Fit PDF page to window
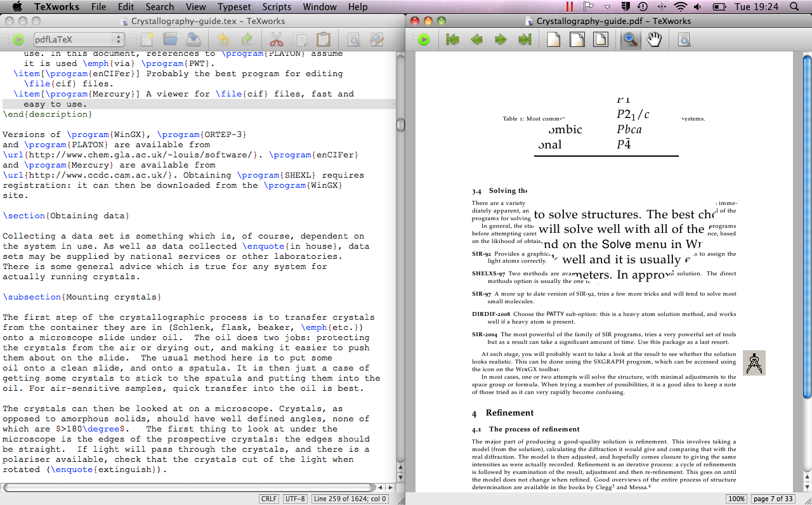Screen dimensions: 812x505 [x=600, y=40]
